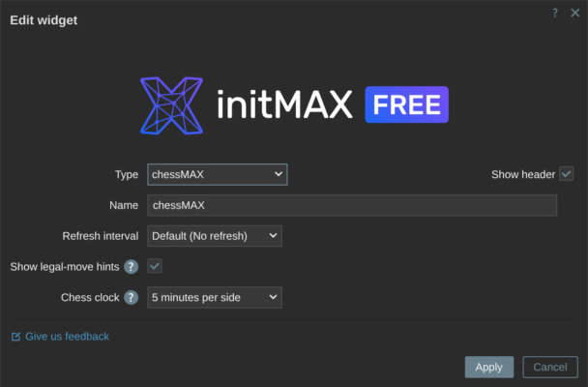Click the 'Name' label text
This screenshot has width=588, height=387.
pyautogui.click(x=124, y=205)
